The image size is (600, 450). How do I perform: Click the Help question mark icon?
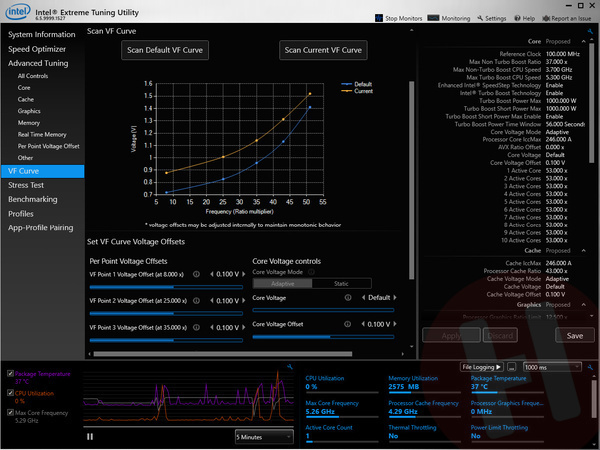tap(517, 18)
